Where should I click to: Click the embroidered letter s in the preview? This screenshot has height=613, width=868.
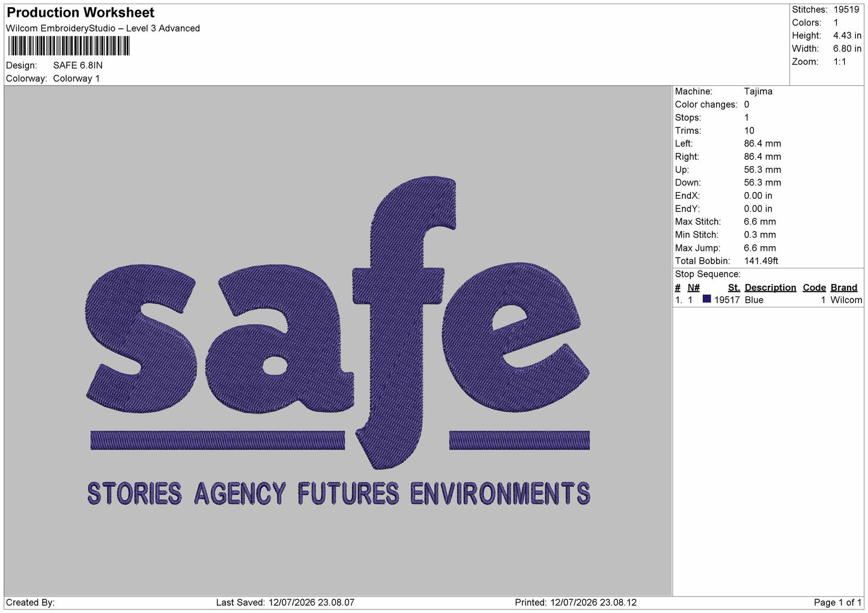coord(141,339)
